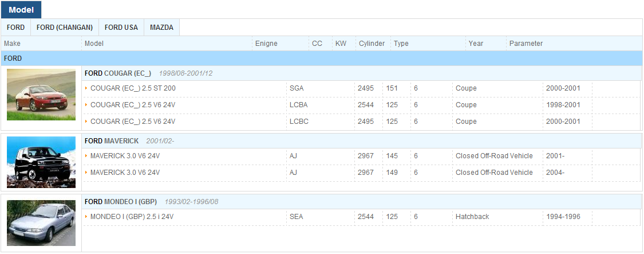
Task: Click the CC column header
Action: pos(317,44)
